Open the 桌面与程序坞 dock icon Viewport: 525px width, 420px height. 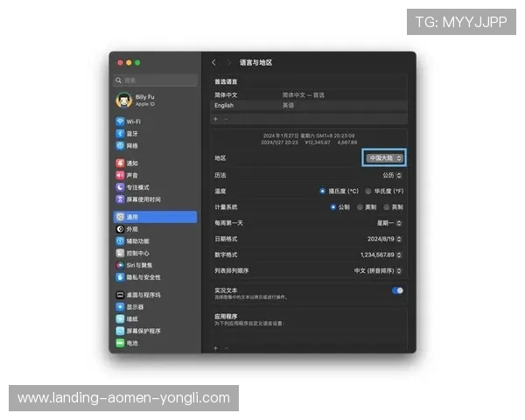(x=120, y=295)
